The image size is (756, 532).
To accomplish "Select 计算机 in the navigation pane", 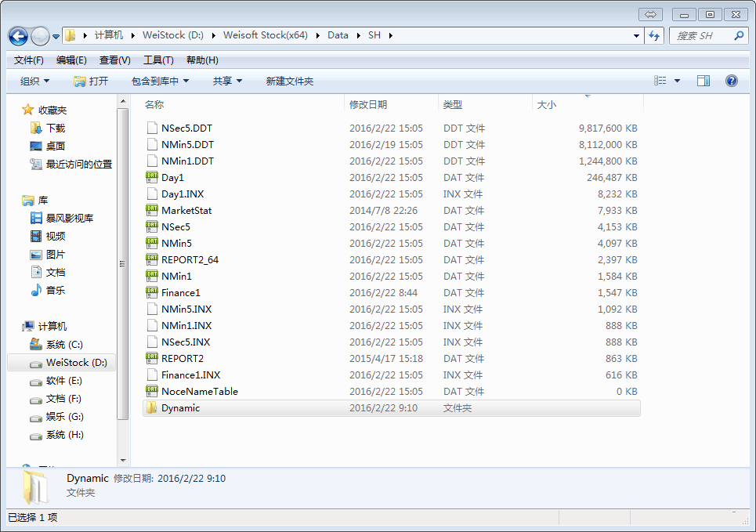I will point(45,327).
